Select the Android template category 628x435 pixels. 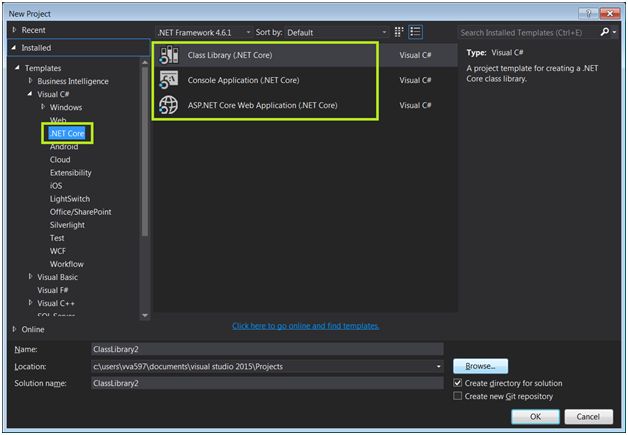pyautogui.click(x=64, y=147)
